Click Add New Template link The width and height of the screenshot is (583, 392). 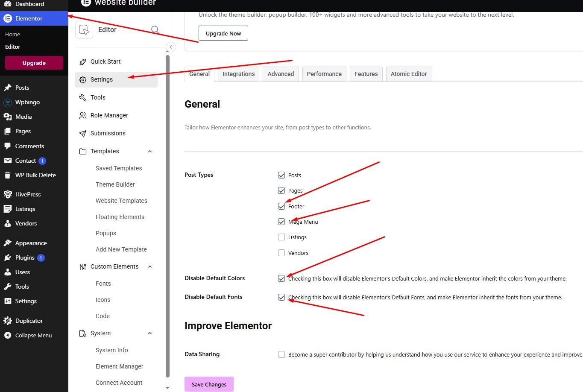click(121, 249)
